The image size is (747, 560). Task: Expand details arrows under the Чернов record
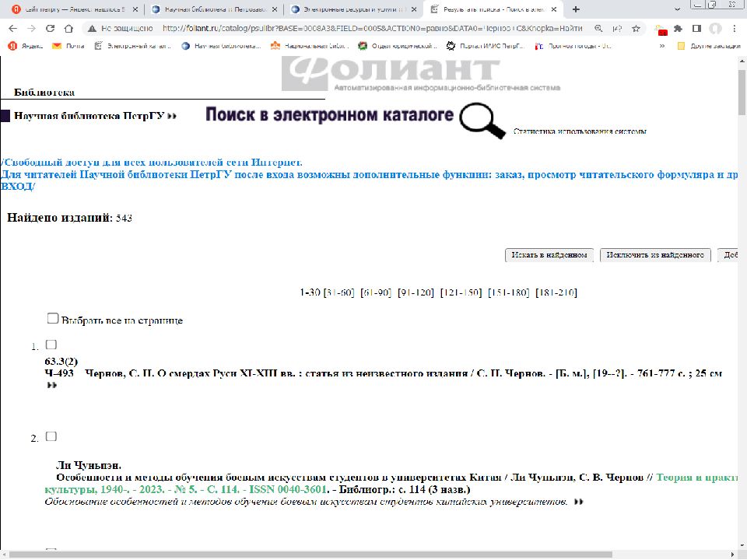52,385
